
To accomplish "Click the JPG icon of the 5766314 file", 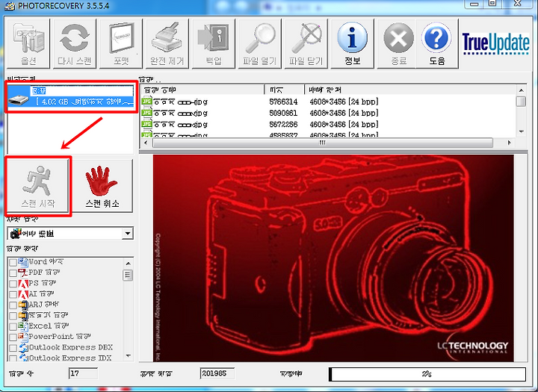I will (146, 102).
